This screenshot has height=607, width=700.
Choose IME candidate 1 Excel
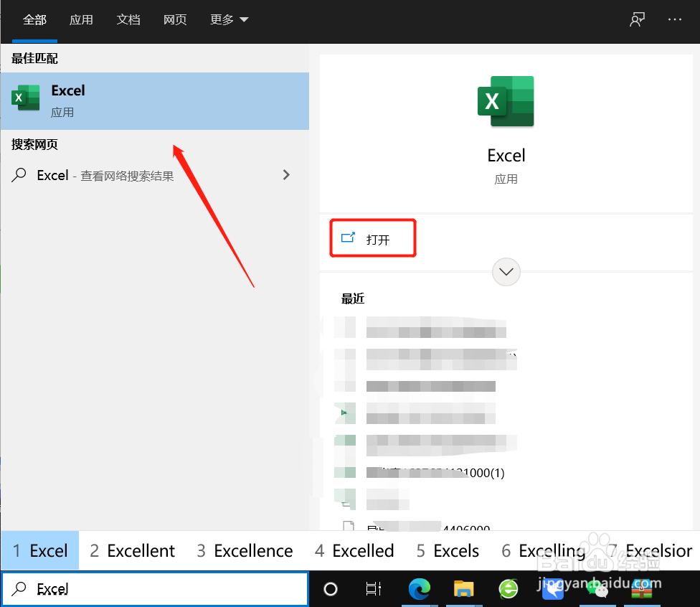(x=40, y=551)
